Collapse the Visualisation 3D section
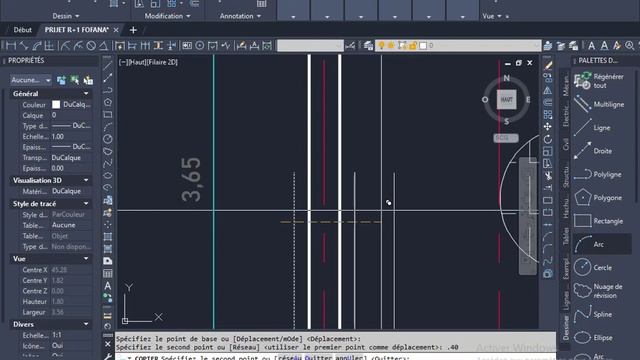The width and height of the screenshot is (640, 360). pyautogui.click(x=86, y=180)
